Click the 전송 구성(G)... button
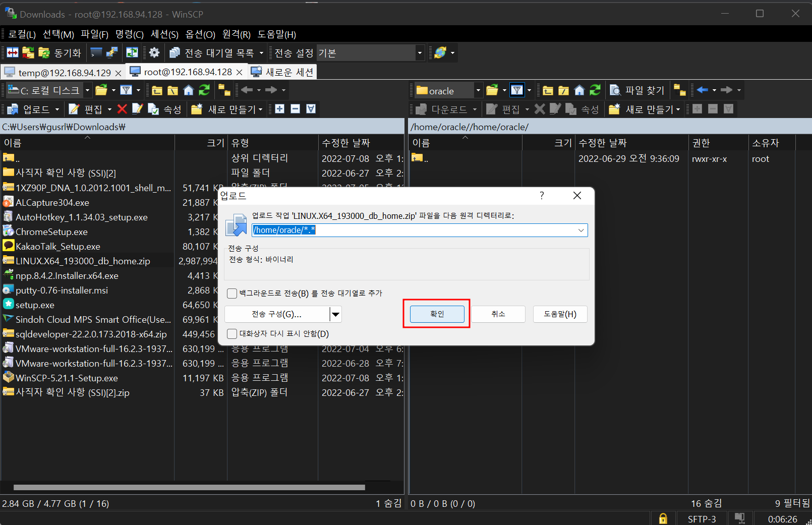Screen dimensions: 812x525 coord(277,314)
